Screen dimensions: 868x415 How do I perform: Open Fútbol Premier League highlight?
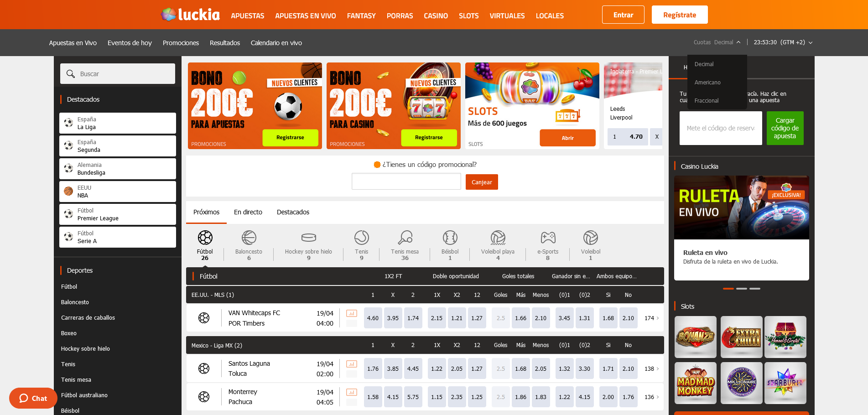[x=118, y=214]
